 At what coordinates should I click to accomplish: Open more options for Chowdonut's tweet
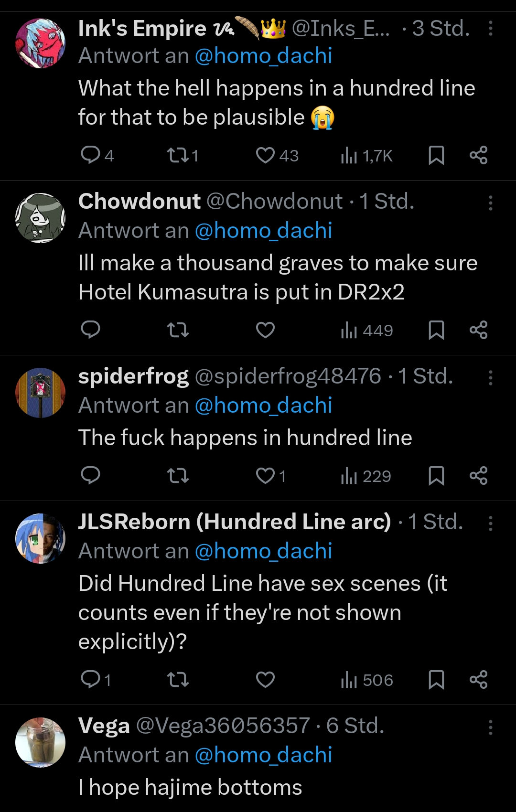point(490,203)
